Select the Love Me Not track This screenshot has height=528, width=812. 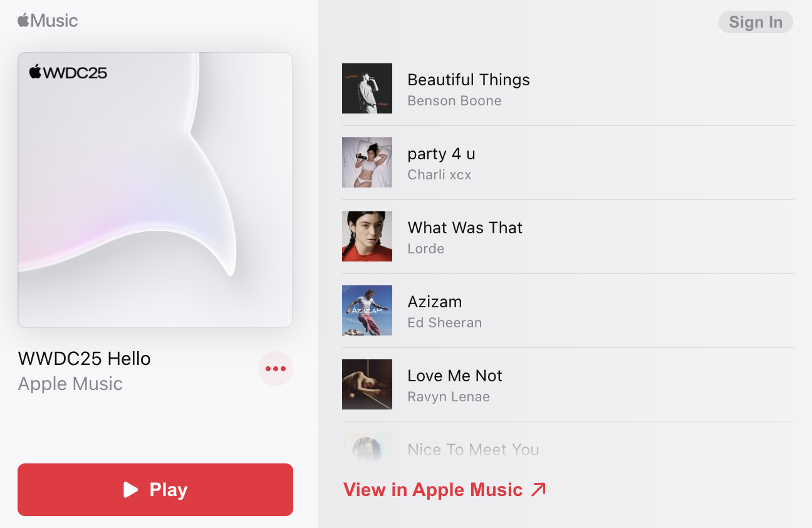(568, 384)
